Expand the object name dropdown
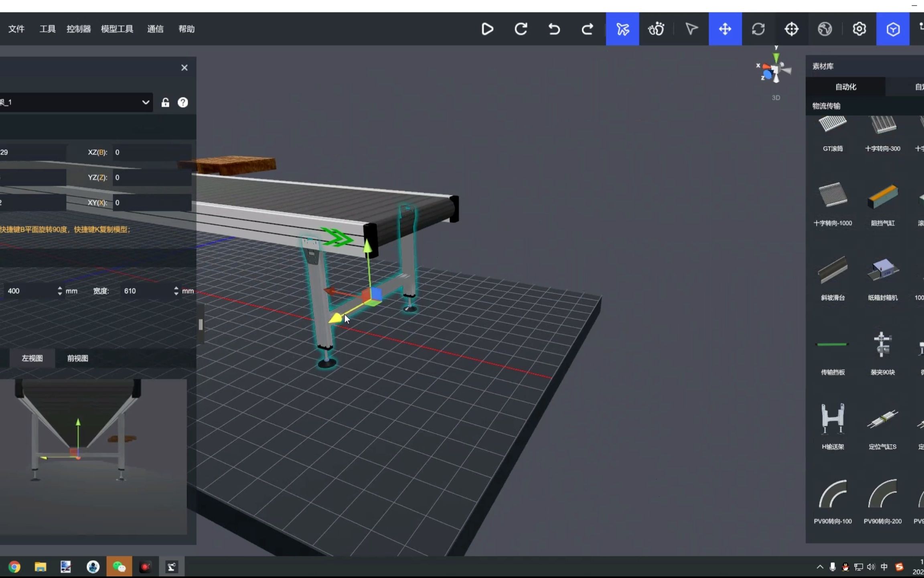This screenshot has height=578, width=924. pos(146,102)
